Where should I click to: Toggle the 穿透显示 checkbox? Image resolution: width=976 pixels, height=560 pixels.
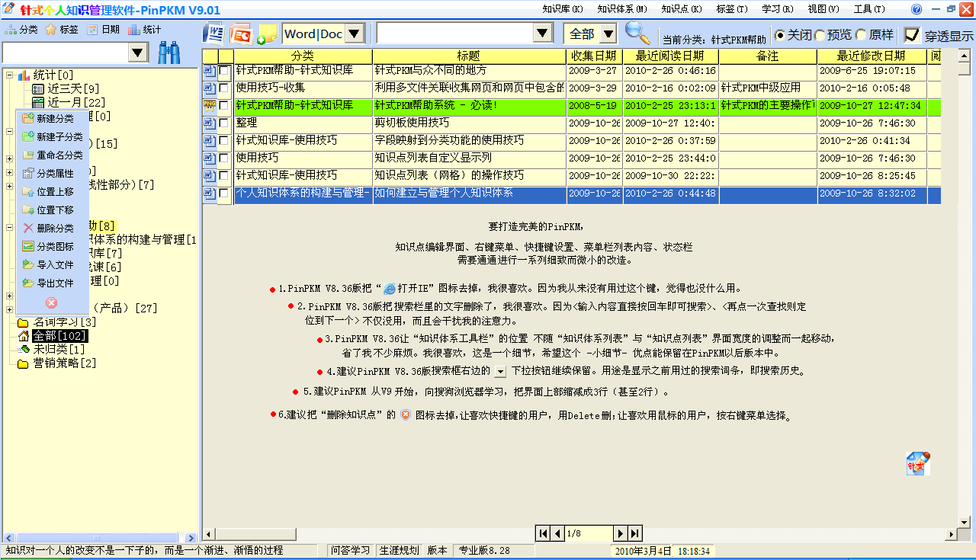[x=911, y=35]
